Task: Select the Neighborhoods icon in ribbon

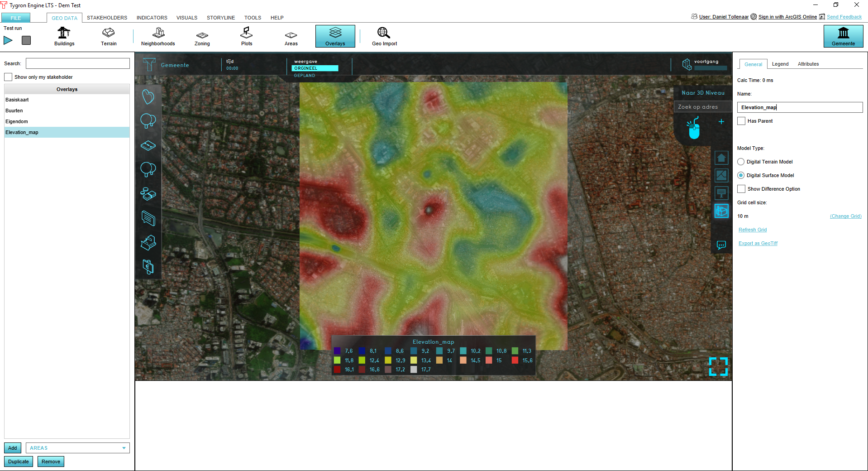Action: (158, 36)
